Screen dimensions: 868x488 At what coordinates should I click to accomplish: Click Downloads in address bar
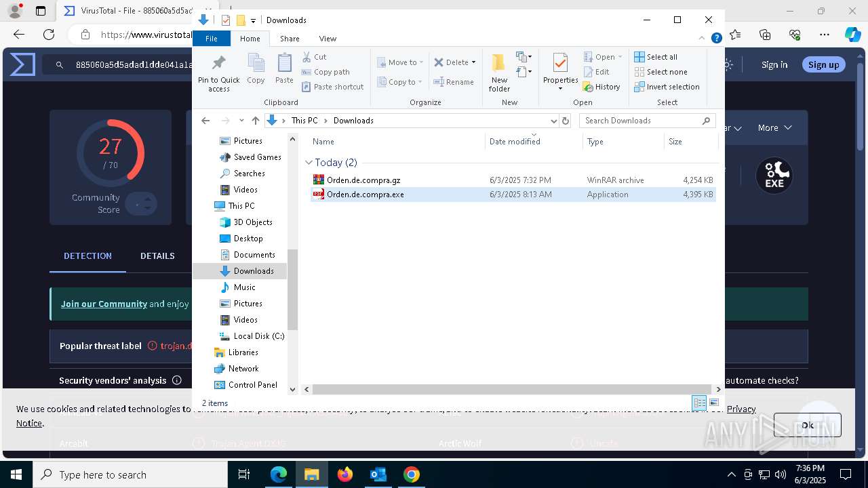click(353, 121)
